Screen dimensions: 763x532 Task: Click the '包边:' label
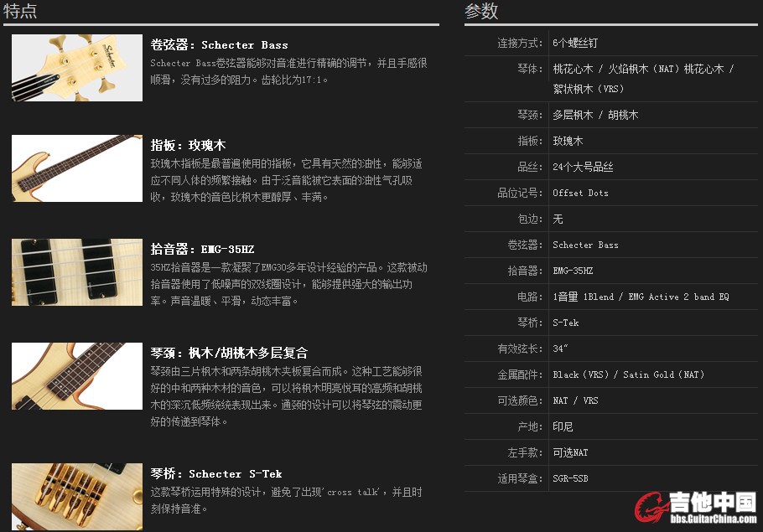pyautogui.click(x=530, y=219)
